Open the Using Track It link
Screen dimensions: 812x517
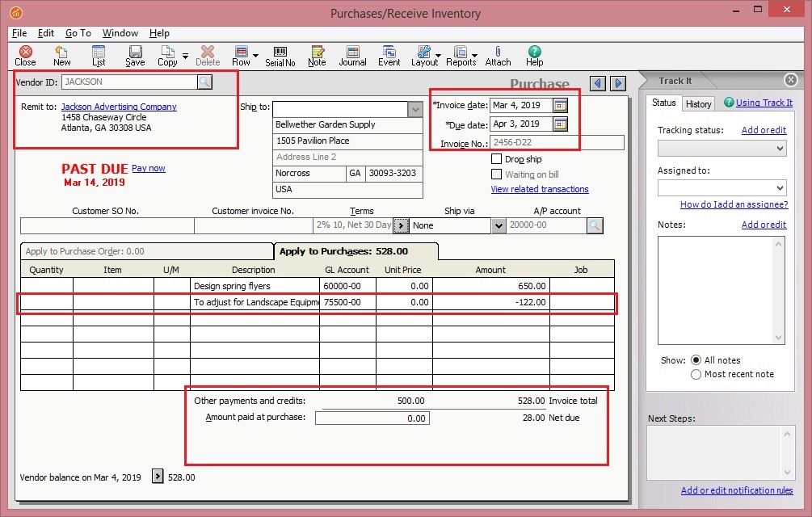point(764,103)
